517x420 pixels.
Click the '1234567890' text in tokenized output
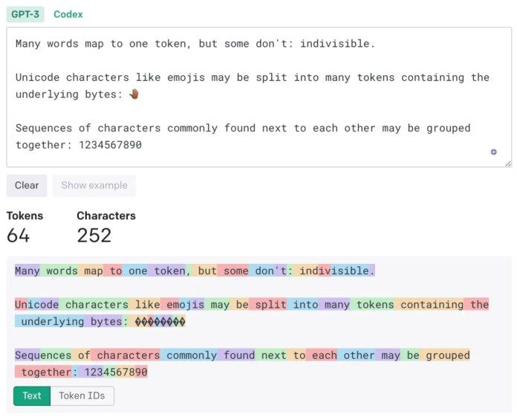click(x=115, y=372)
